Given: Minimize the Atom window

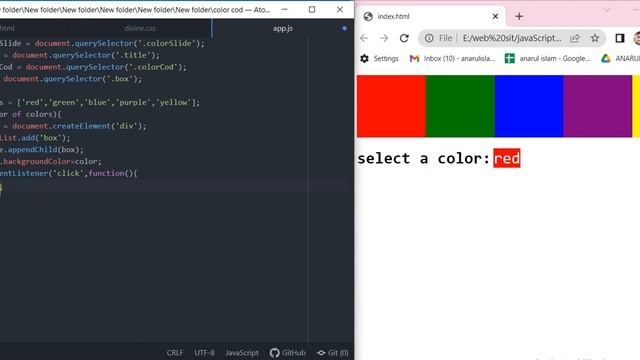Looking at the screenshot, I should 284,9.
